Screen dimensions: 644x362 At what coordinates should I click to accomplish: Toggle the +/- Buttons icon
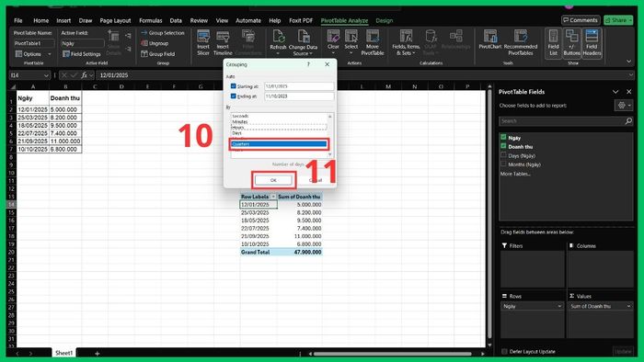pyautogui.click(x=571, y=42)
